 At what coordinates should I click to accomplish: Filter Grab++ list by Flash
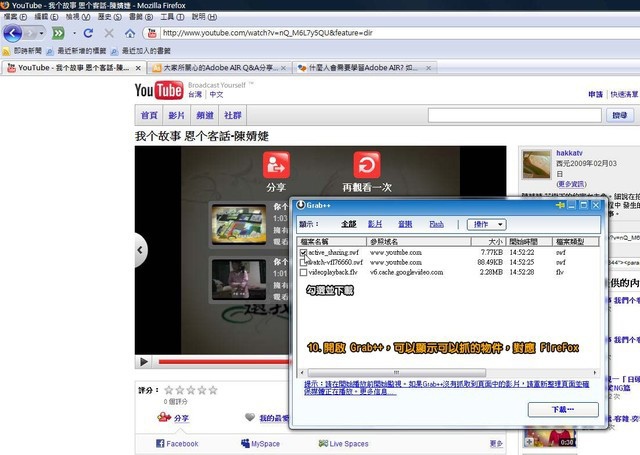[436, 224]
